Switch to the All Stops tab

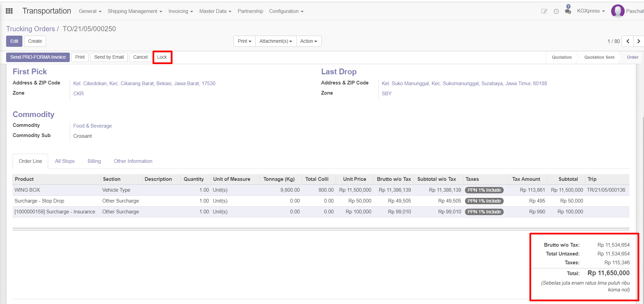(x=65, y=161)
